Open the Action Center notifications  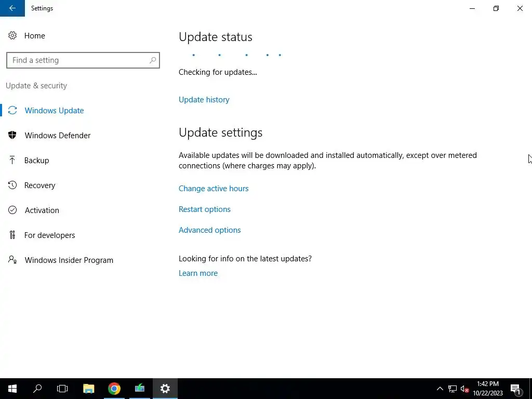pyautogui.click(x=516, y=389)
